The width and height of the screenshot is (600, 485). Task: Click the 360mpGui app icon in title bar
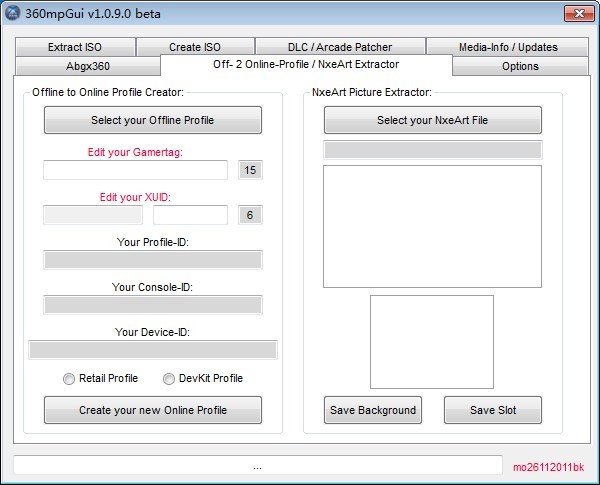[x=13, y=14]
